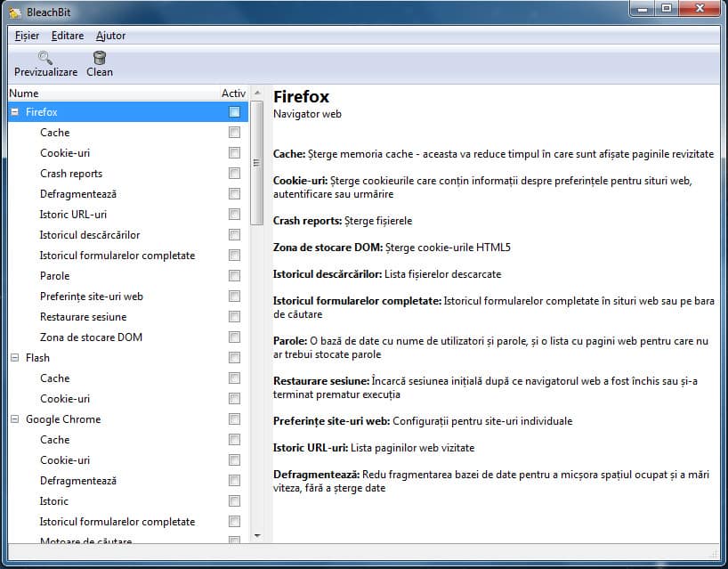Select the Firefox row in the tree
This screenshot has height=569, width=728.
128,112
